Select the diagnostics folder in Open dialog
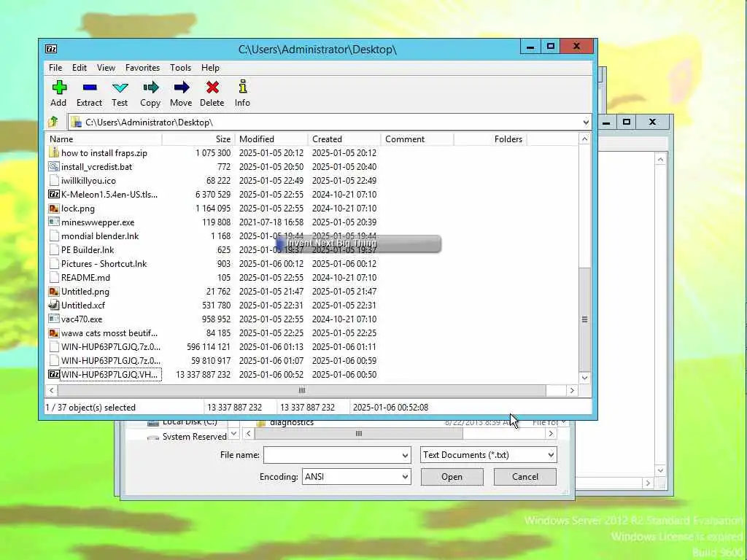The height and width of the screenshot is (560, 747). [291, 422]
